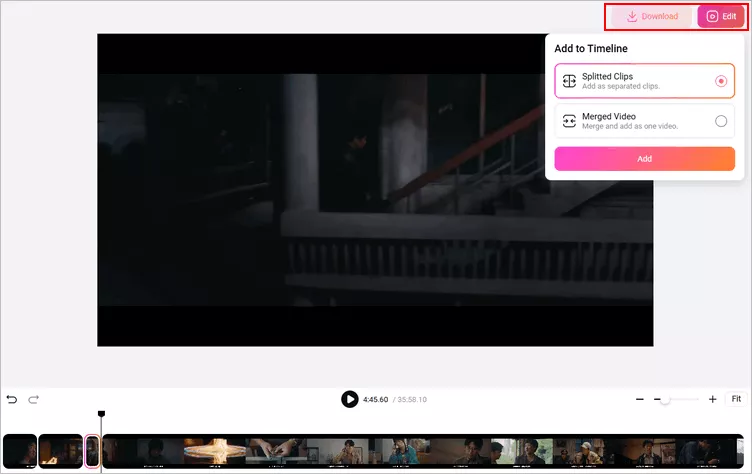Select the long clip with glowing disc
752x474 pixels.
[423, 451]
